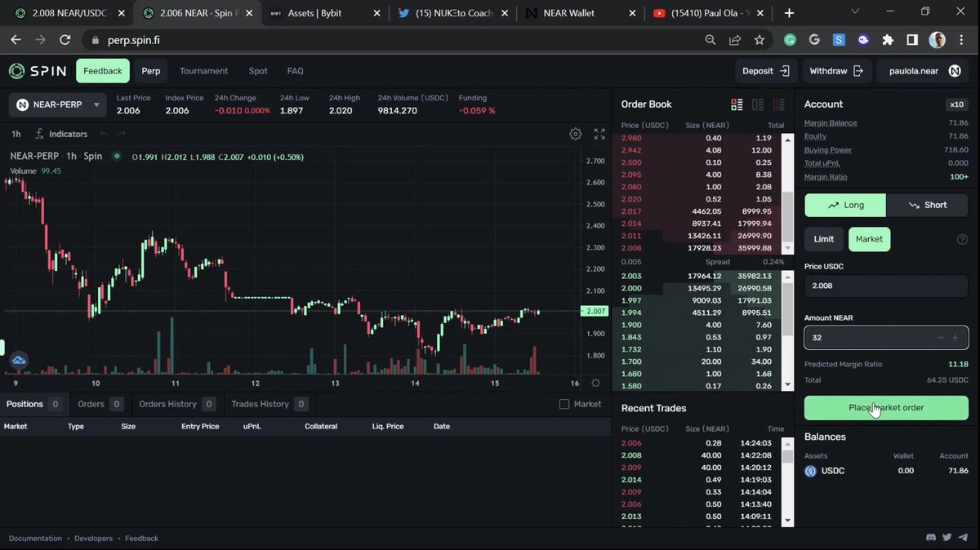Switch to the Perp tab

[x=151, y=71]
